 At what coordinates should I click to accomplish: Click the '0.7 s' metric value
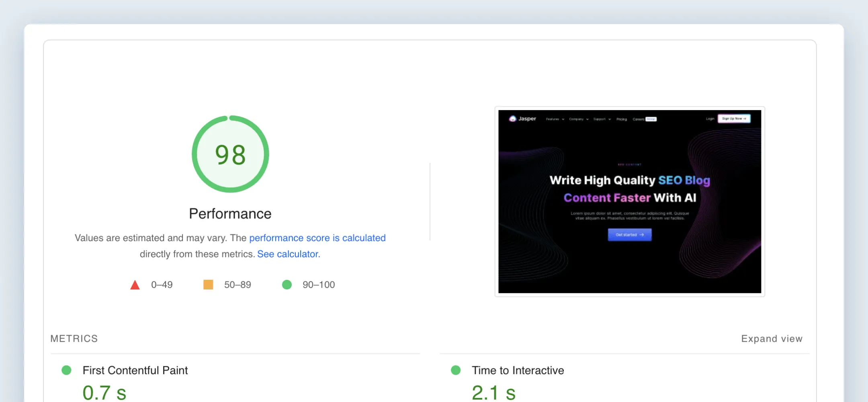[x=104, y=392]
